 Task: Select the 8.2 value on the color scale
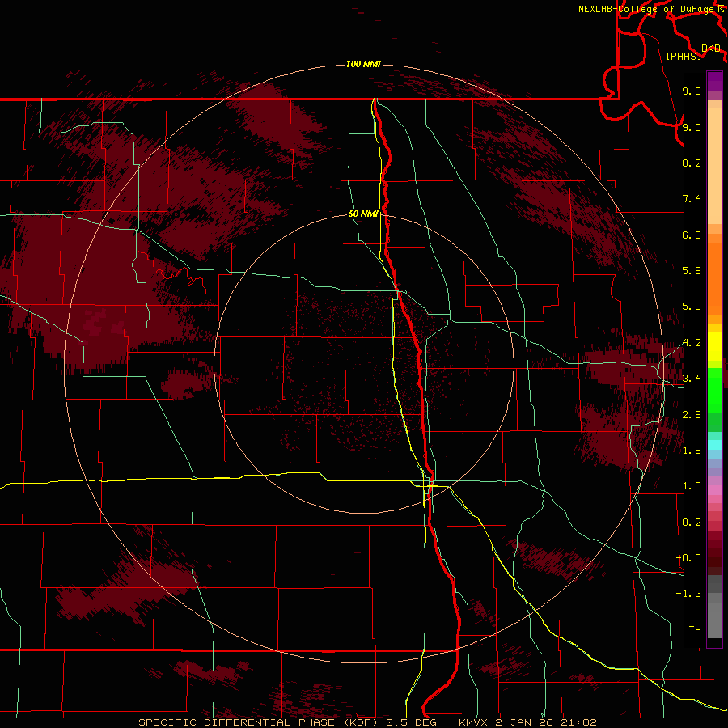click(692, 163)
